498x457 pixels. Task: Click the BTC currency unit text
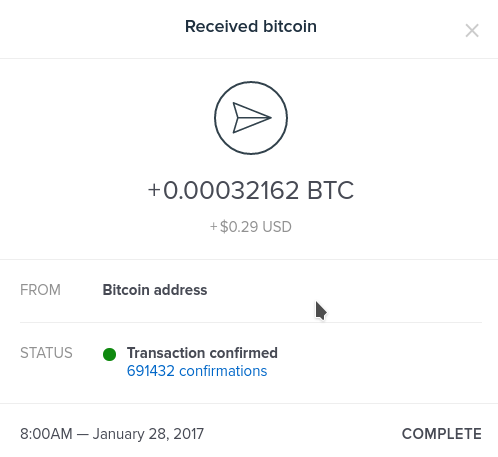point(330,190)
